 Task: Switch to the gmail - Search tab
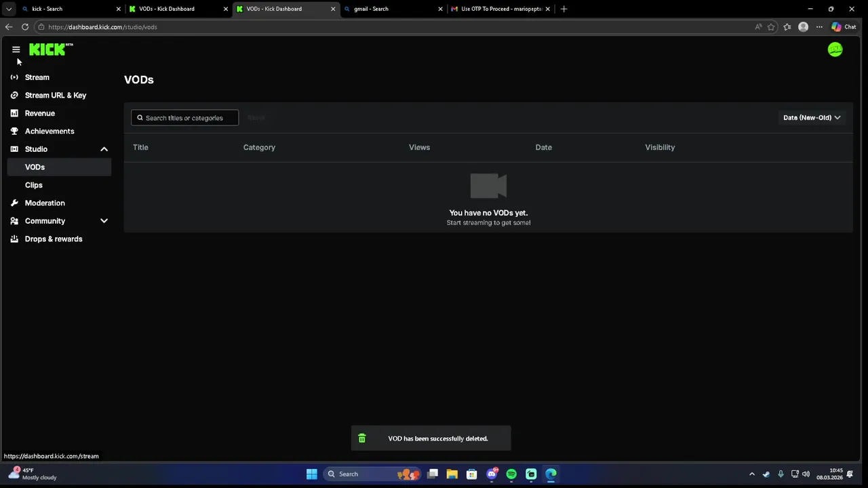point(393,9)
